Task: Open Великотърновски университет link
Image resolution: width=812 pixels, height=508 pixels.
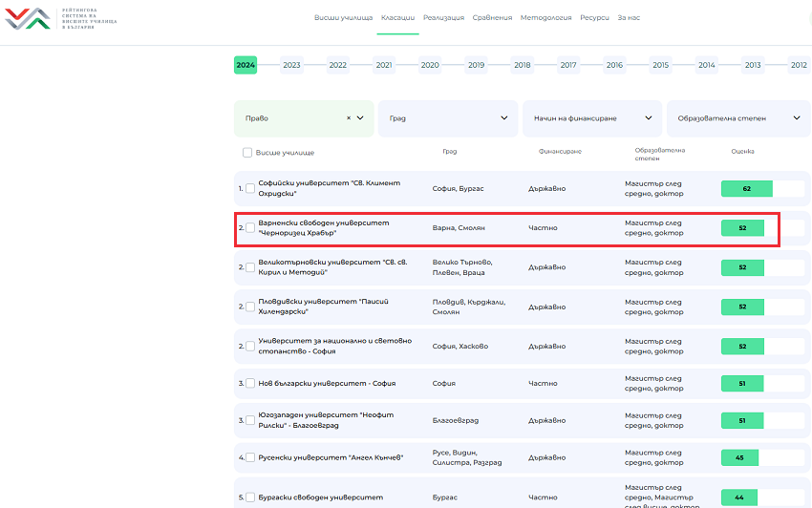Action: 332,267
